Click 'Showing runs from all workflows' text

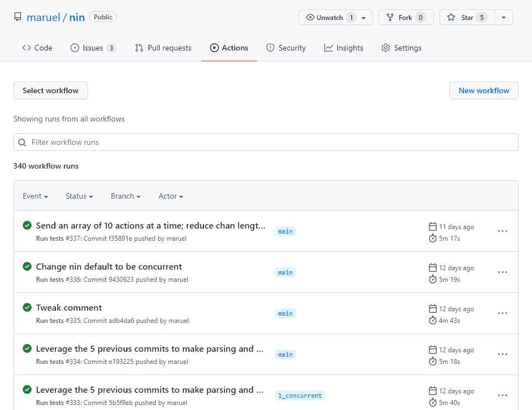pos(69,119)
